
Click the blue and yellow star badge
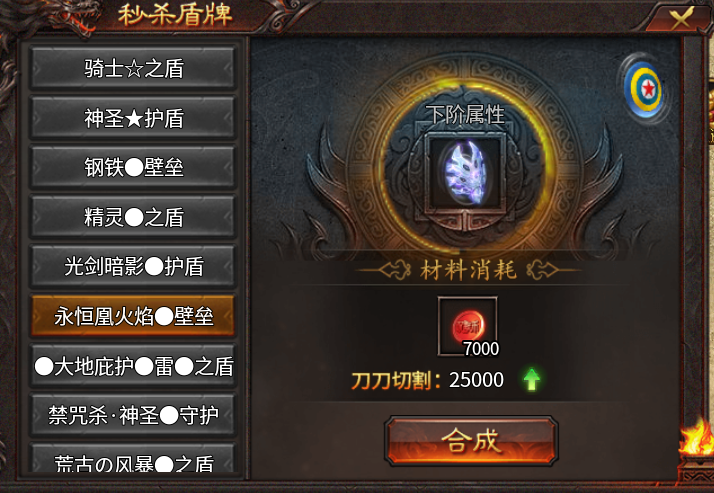[x=645, y=89]
